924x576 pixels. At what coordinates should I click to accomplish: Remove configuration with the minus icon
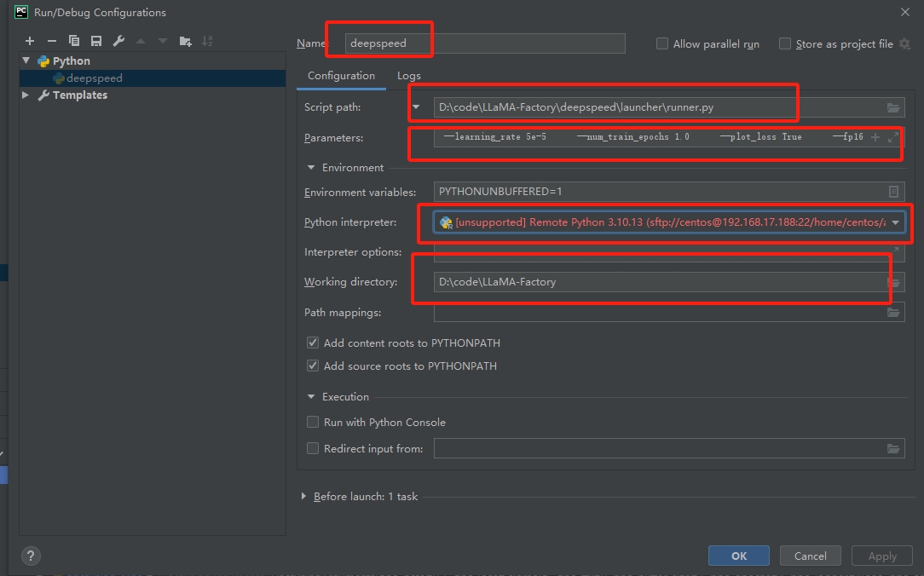click(x=52, y=41)
